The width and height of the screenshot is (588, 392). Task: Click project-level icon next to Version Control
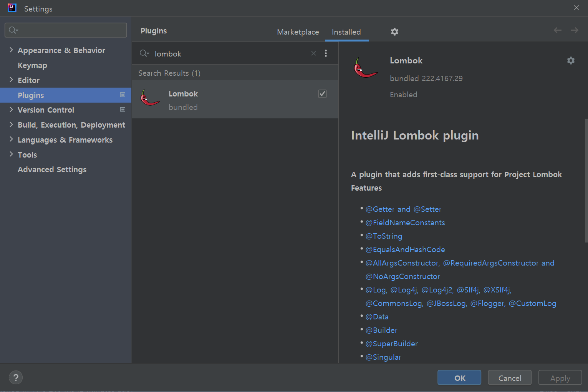coord(123,110)
